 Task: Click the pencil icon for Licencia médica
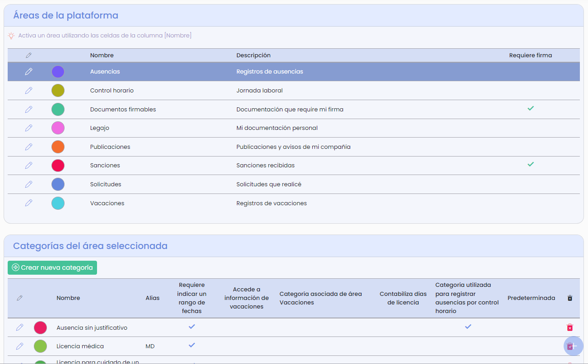[19, 346]
